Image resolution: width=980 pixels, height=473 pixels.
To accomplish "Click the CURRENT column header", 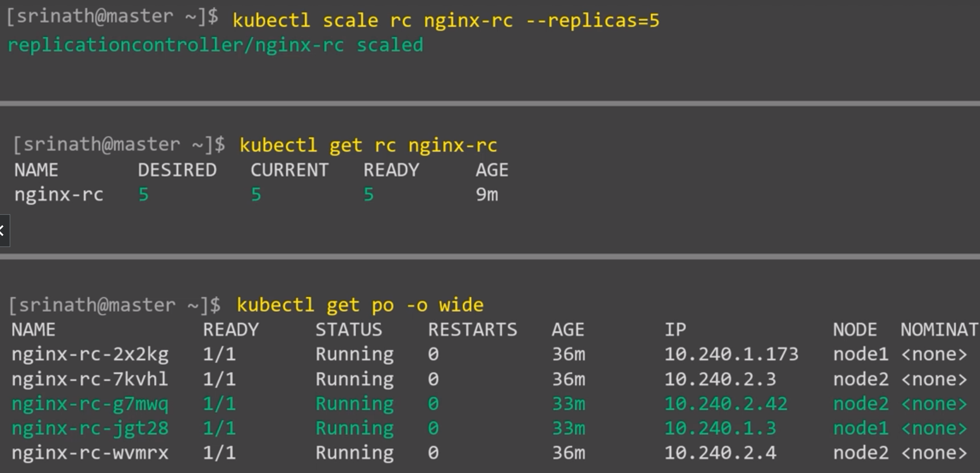I will [289, 170].
